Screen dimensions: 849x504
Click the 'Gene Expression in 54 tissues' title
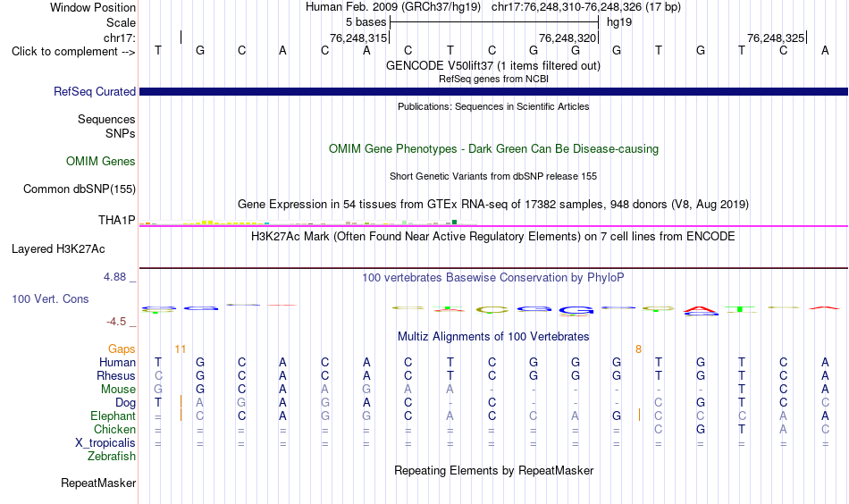point(493,204)
